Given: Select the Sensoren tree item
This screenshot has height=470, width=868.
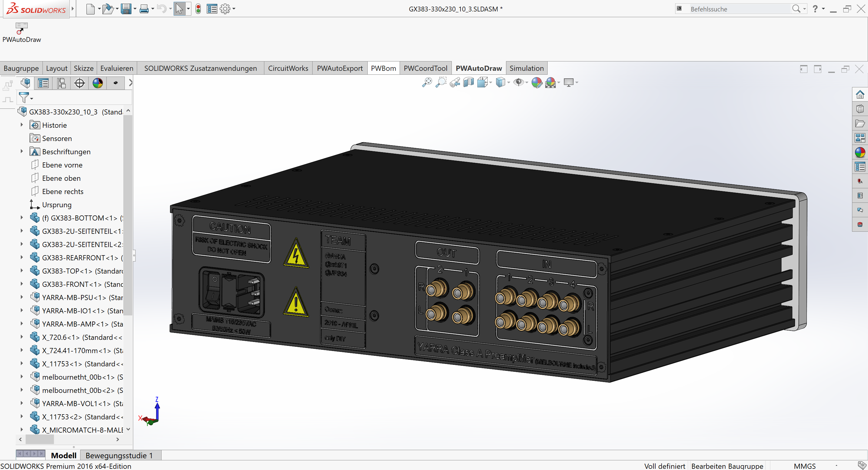Looking at the screenshot, I should click(x=57, y=139).
